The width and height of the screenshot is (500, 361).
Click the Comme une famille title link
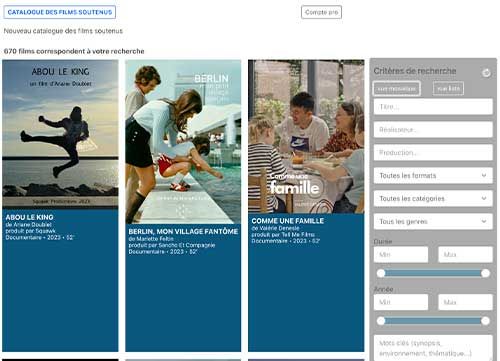[x=288, y=221]
